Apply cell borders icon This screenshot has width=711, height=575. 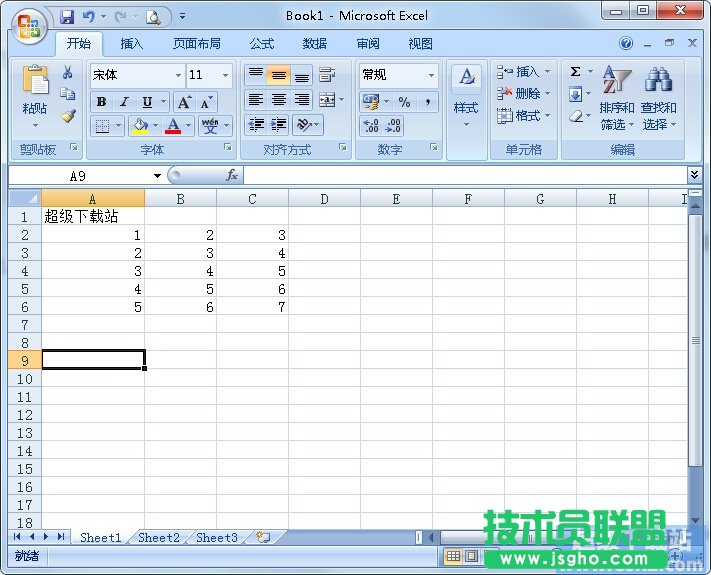pos(102,126)
